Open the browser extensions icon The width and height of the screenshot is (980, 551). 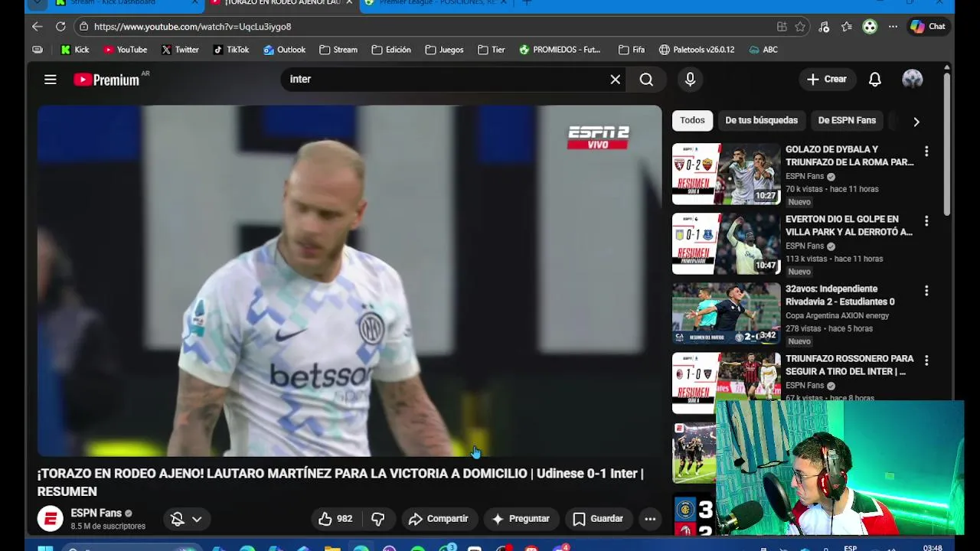click(824, 27)
